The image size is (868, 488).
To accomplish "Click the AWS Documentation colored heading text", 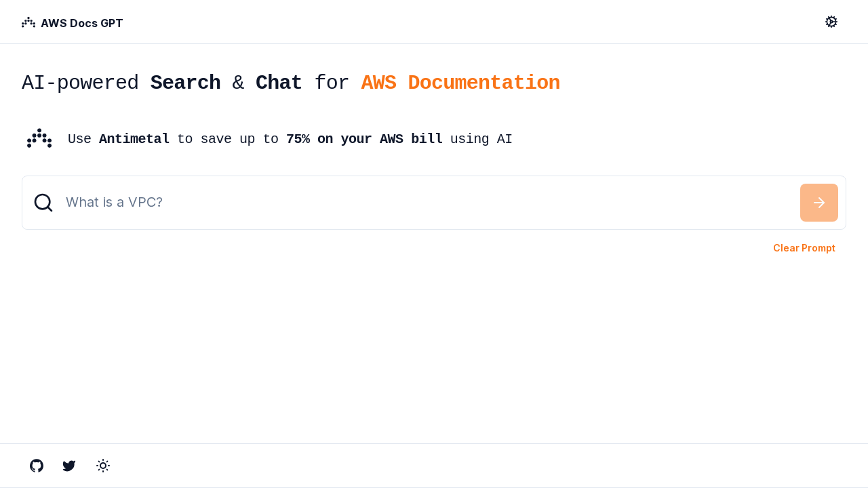I will point(460,81).
